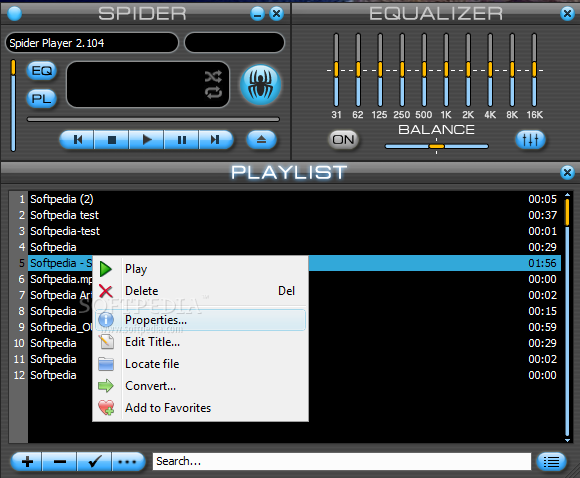Adjust the 31 Hz equalizer band
This screenshot has width=580, height=478.
pyautogui.click(x=336, y=70)
